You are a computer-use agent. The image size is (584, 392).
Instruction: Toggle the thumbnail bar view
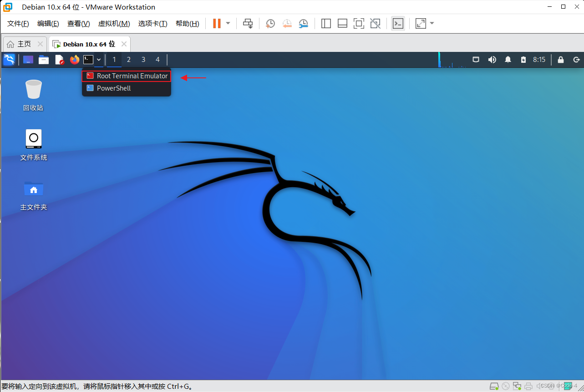click(x=342, y=23)
